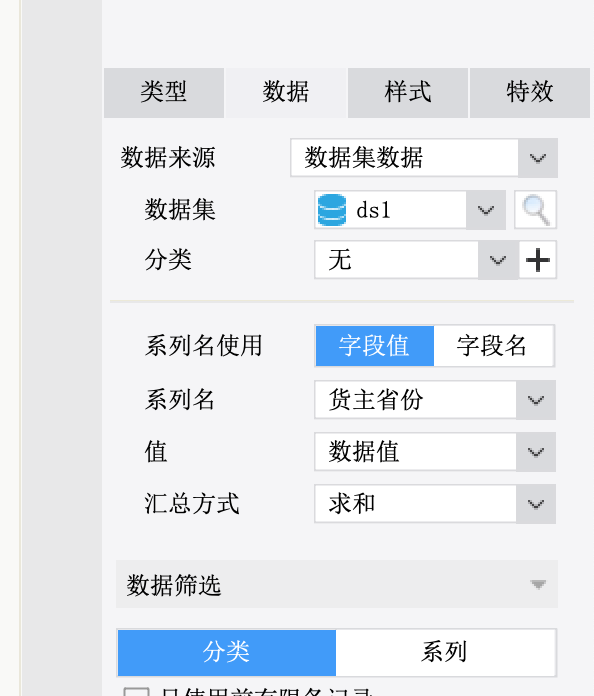Click the magnifier preview icon beside ds1

[535, 210]
